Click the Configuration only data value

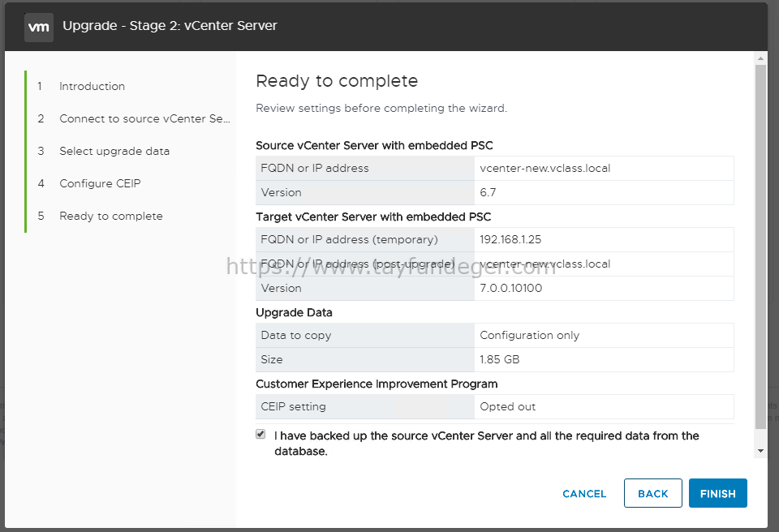click(530, 335)
